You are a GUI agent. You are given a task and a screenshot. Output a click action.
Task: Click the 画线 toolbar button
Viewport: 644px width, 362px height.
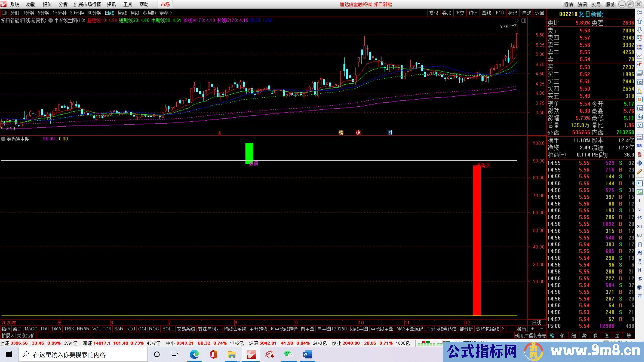click(x=486, y=13)
